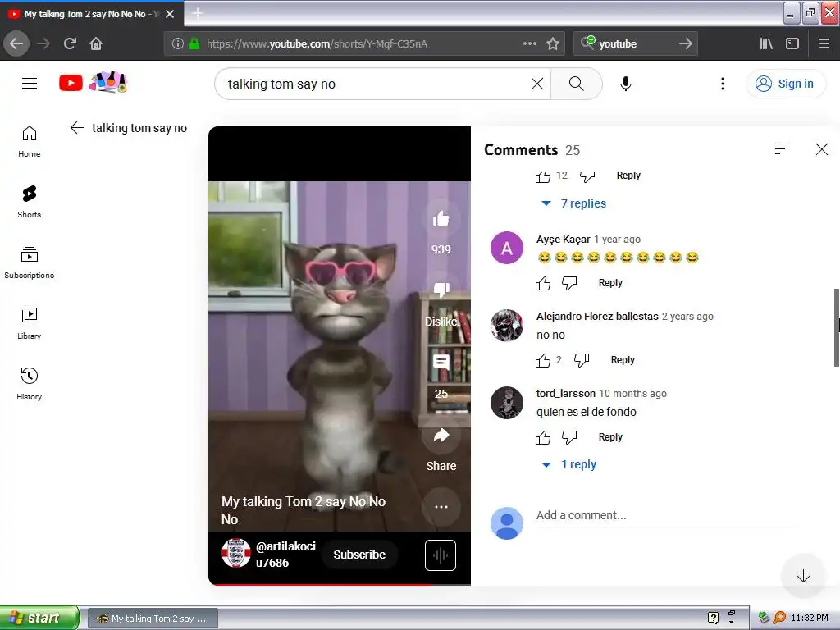840x630 pixels.
Task: Dislike Ayşe Kaçar's comment
Action: pos(569,283)
